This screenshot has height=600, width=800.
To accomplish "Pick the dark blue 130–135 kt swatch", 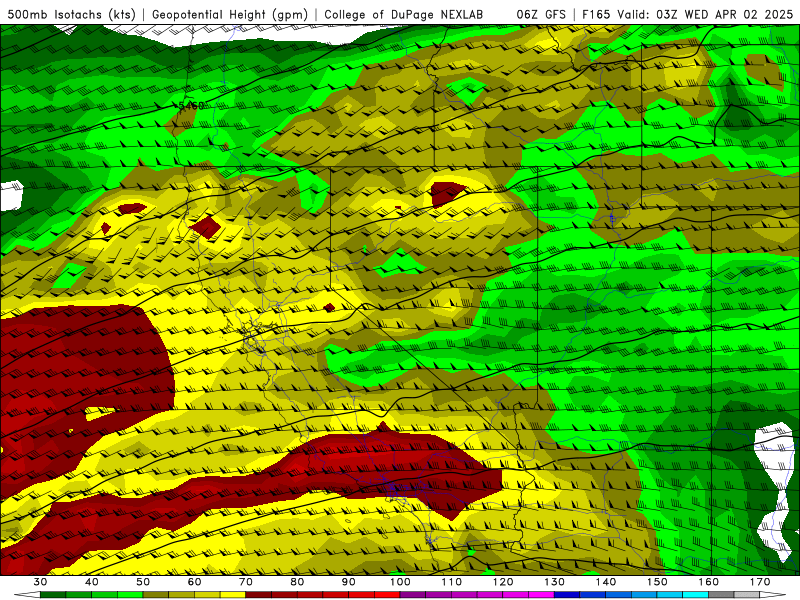I will pyautogui.click(x=567, y=595).
